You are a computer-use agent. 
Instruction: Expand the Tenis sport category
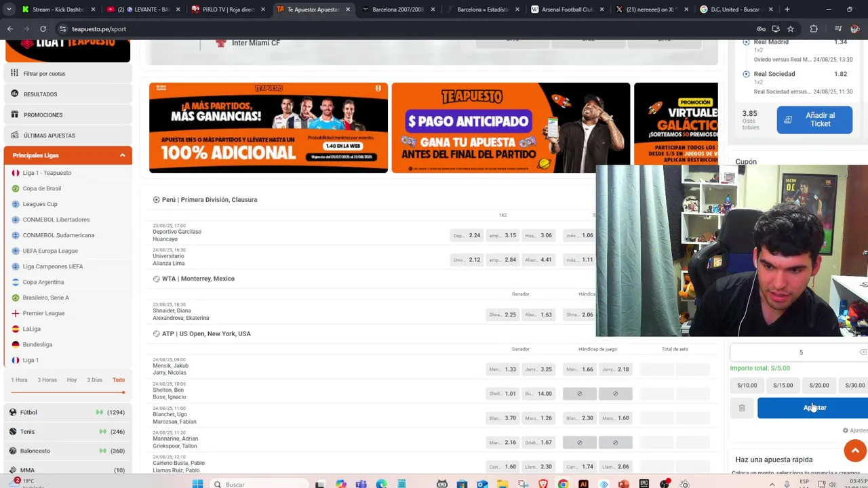[67, 431]
